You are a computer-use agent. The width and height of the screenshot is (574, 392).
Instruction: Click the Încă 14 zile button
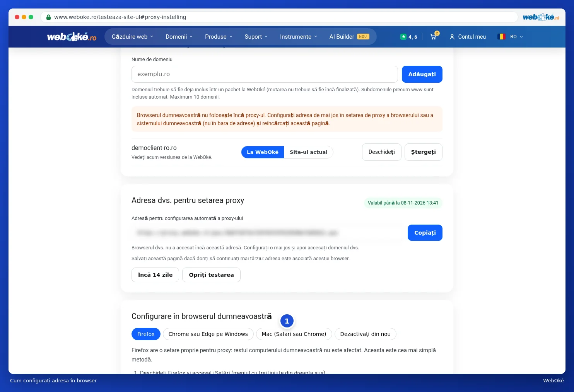tap(155, 275)
